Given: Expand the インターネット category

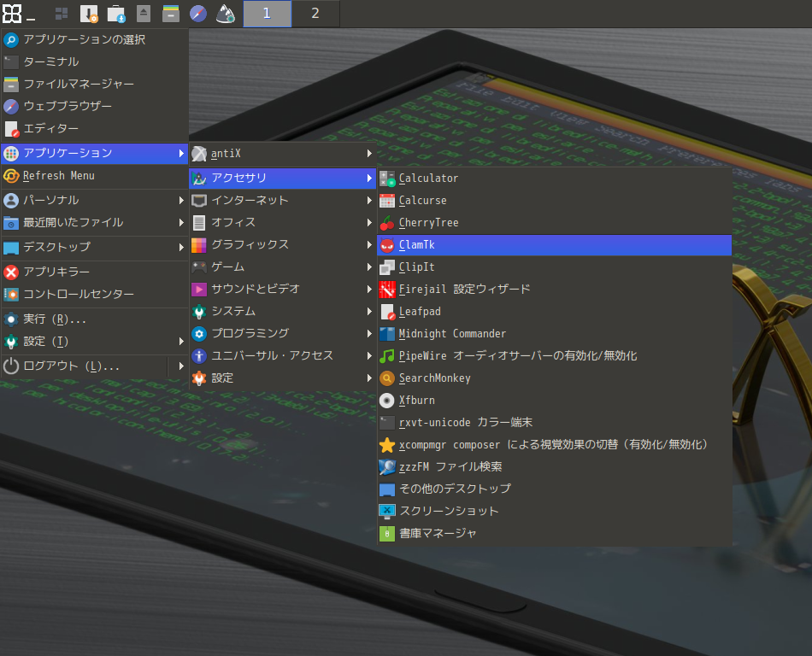Looking at the screenshot, I should pos(282,200).
